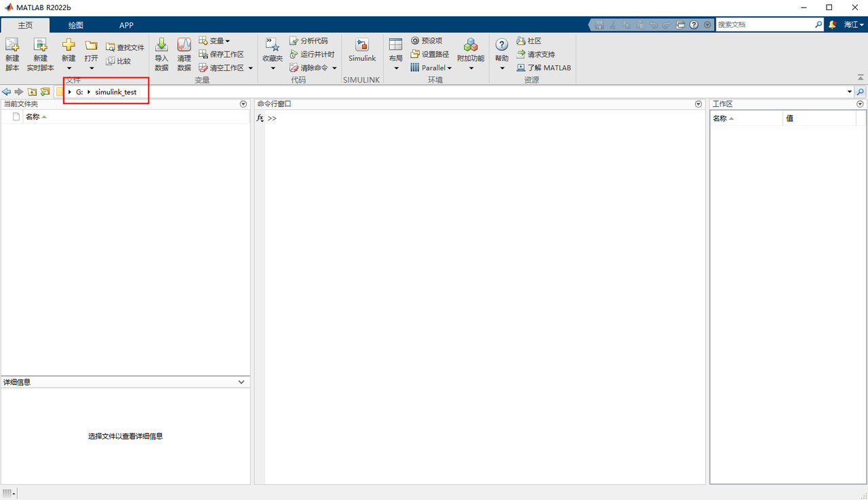Click 运行并计时 (Run and Time)

[x=312, y=54]
